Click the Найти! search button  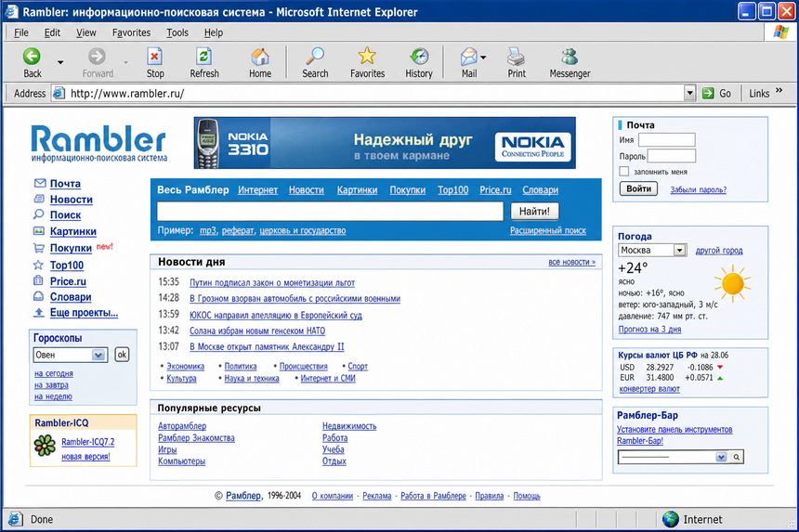(534, 212)
